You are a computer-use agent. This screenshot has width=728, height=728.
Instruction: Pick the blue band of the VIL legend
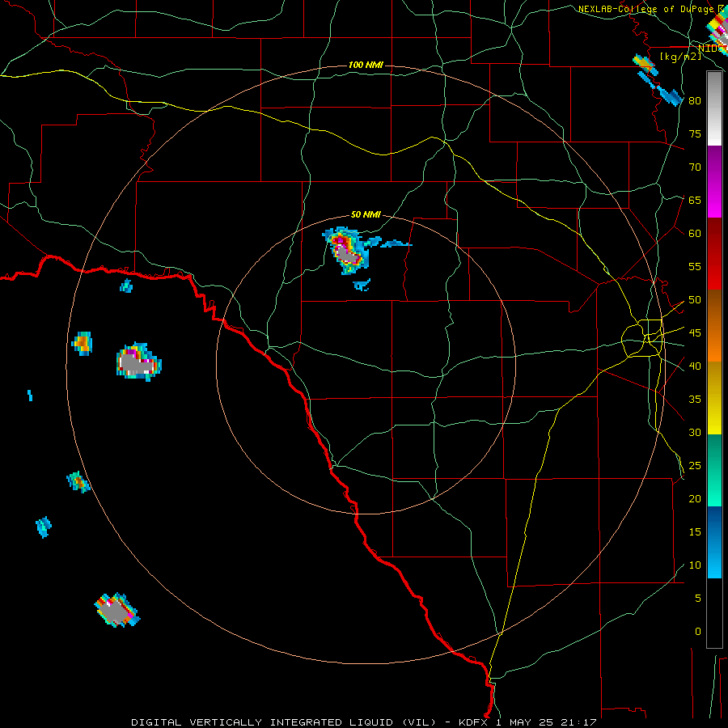click(714, 542)
